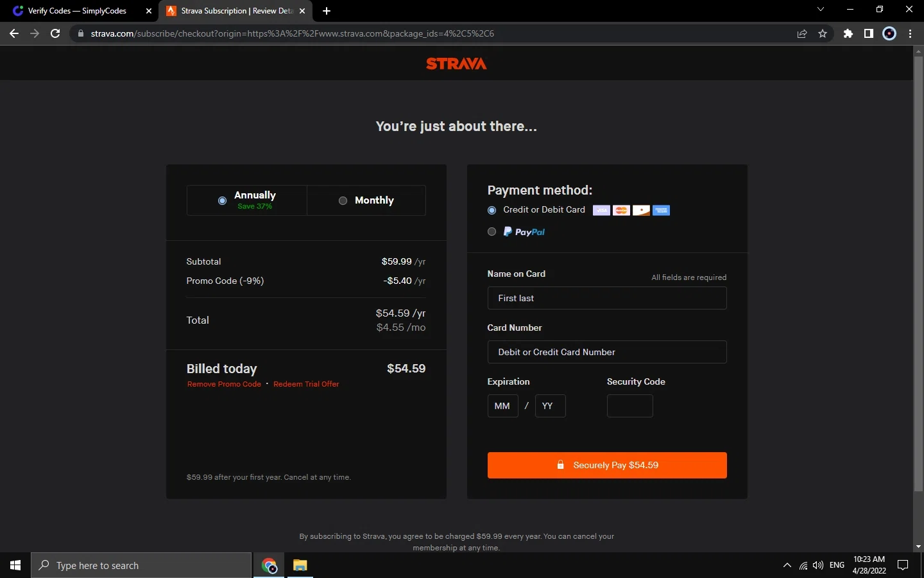Open a new browser tab
Screen dimensions: 924x578
point(327,11)
